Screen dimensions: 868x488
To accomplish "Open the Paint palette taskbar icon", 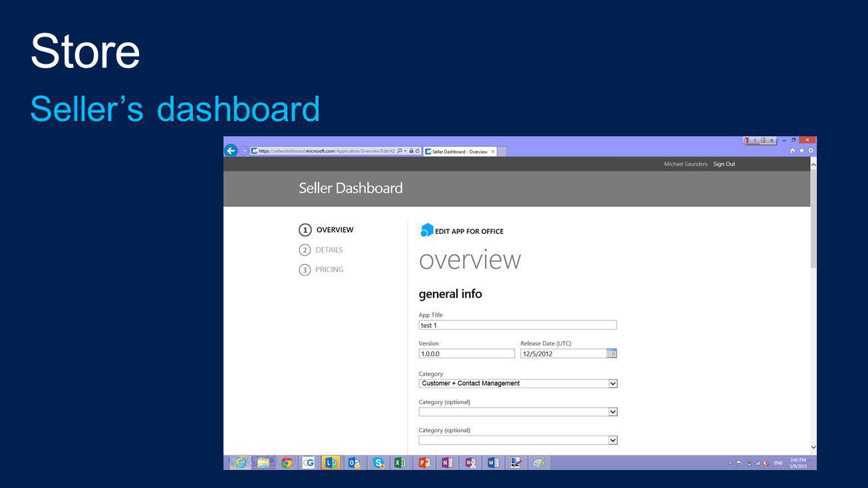I will (538, 463).
